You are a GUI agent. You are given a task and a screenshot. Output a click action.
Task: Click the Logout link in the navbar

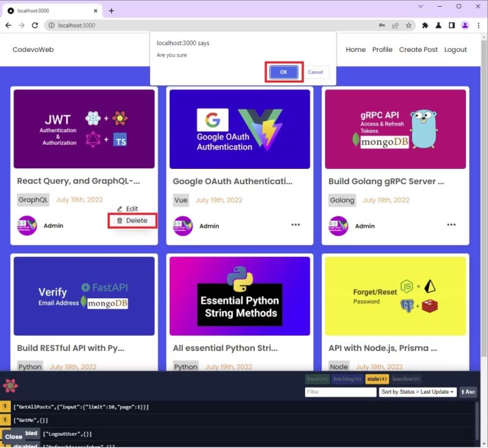click(456, 49)
